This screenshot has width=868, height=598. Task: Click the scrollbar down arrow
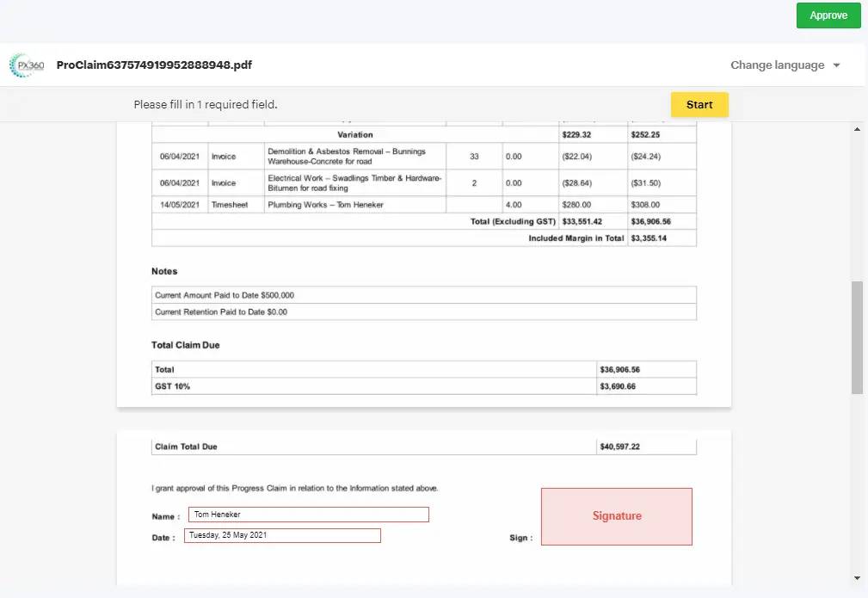(857, 577)
